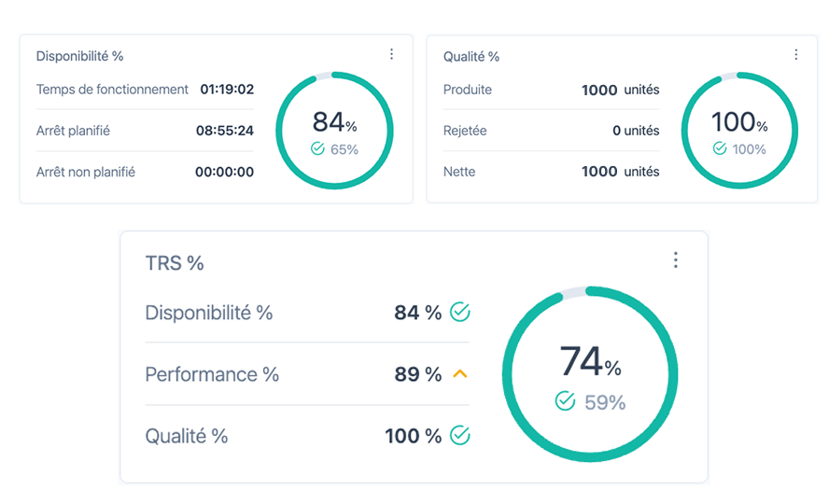Click the check icon next to TRS Disponibilité 84 %
The image size is (829, 504).
point(460,312)
